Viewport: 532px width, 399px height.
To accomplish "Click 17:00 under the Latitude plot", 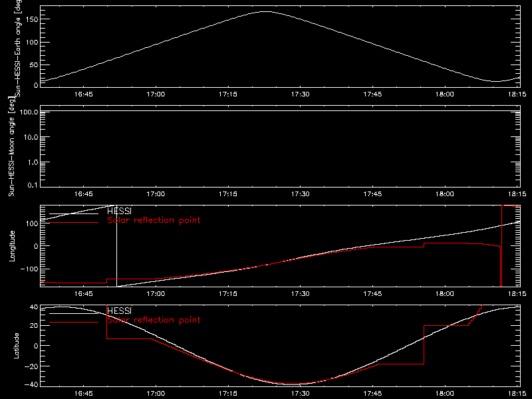I will (x=156, y=394).
